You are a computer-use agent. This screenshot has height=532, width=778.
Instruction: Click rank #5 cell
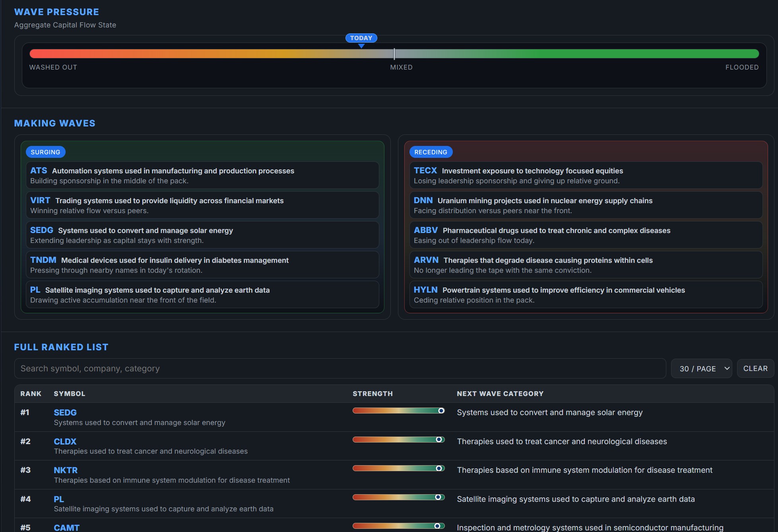pos(25,528)
